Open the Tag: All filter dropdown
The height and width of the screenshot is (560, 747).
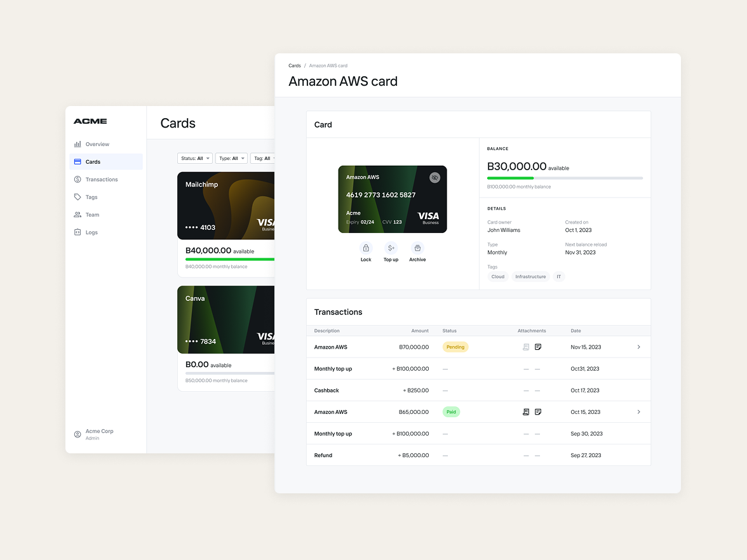pyautogui.click(x=262, y=159)
